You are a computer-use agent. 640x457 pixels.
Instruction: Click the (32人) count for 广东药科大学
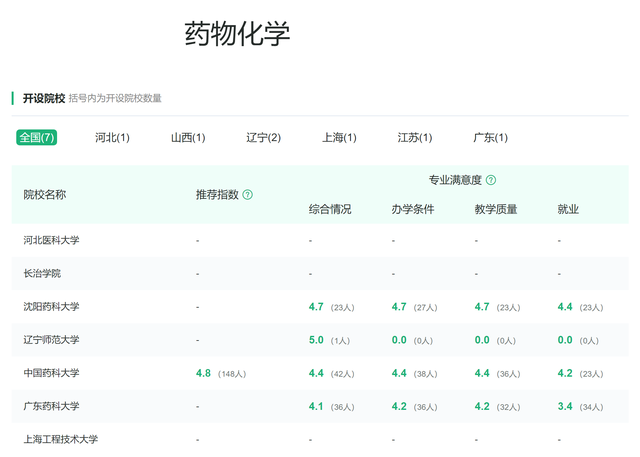[508, 407]
